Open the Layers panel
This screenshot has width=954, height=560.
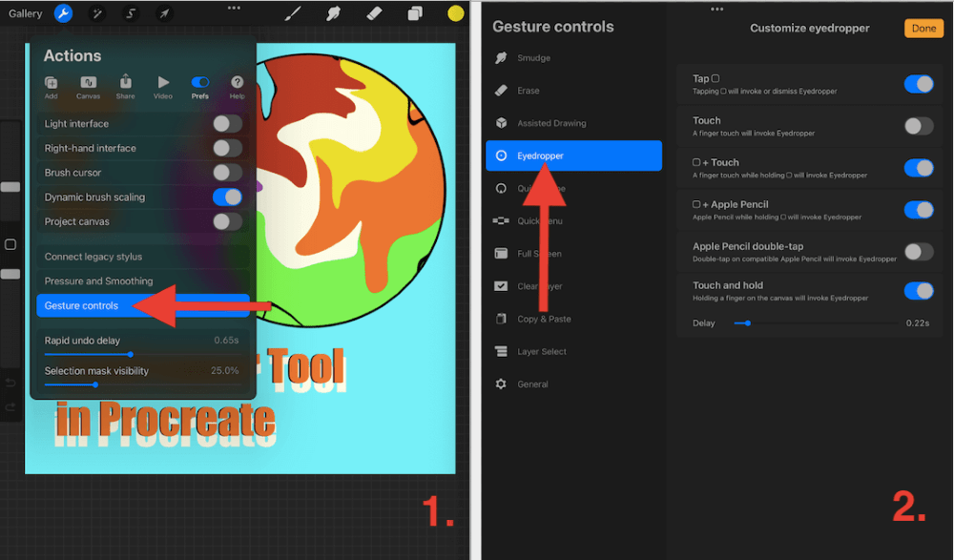(414, 13)
